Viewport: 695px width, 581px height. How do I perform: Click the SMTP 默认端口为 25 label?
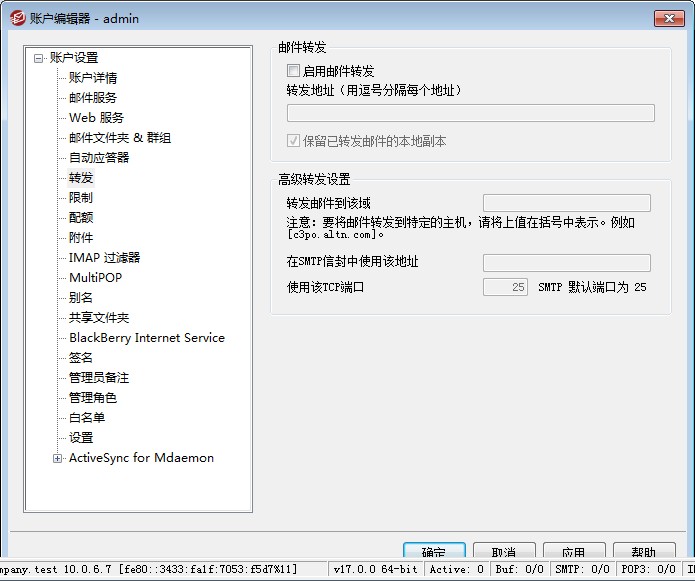592,287
